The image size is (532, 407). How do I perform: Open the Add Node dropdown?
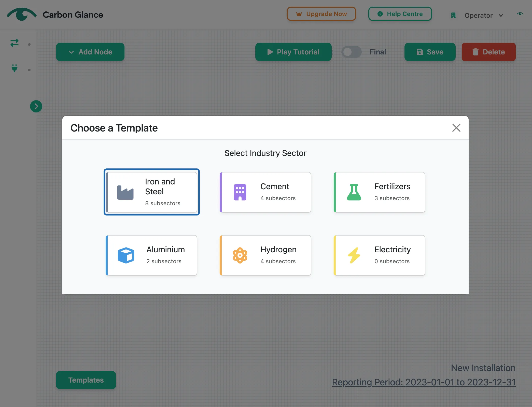(90, 52)
